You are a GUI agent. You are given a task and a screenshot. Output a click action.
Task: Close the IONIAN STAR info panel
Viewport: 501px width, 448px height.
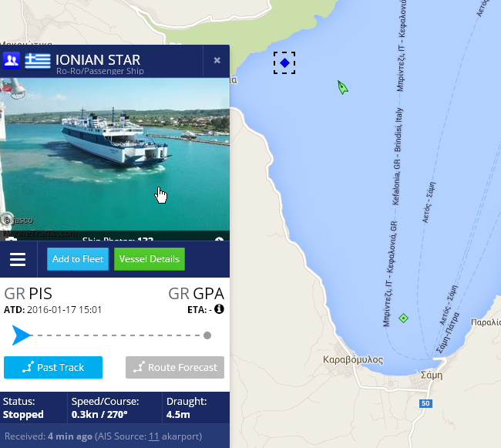(x=217, y=60)
